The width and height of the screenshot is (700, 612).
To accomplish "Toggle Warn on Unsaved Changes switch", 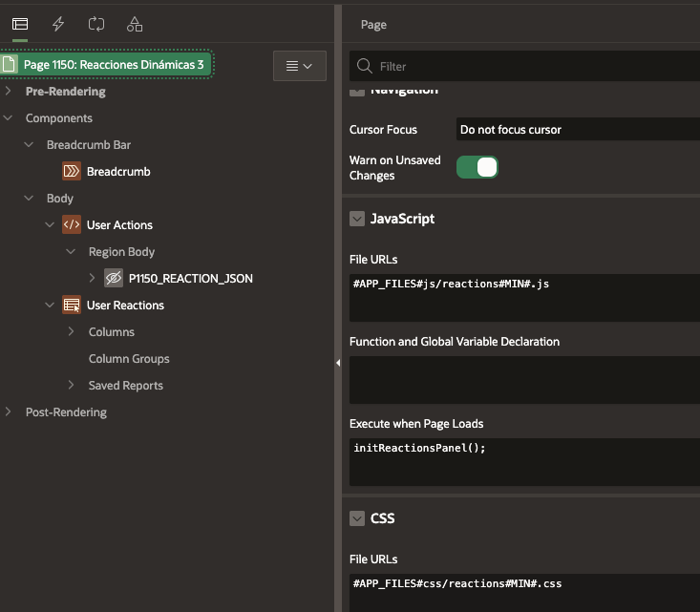I will point(477,168).
